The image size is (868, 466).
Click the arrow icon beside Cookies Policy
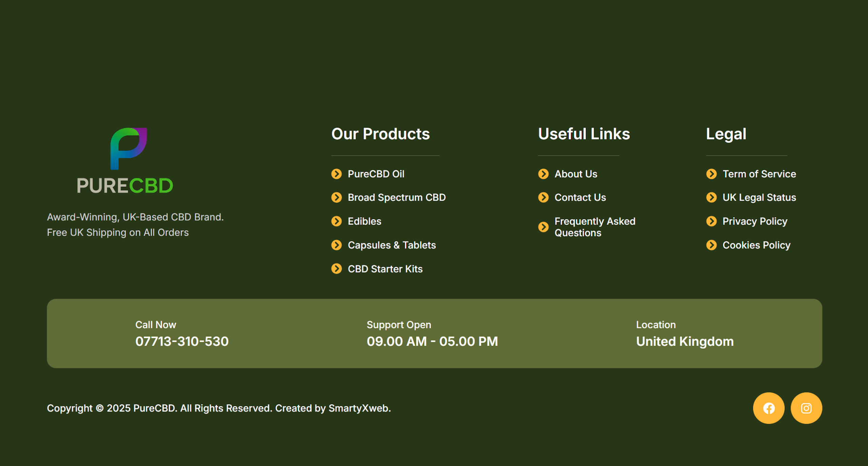[711, 245]
